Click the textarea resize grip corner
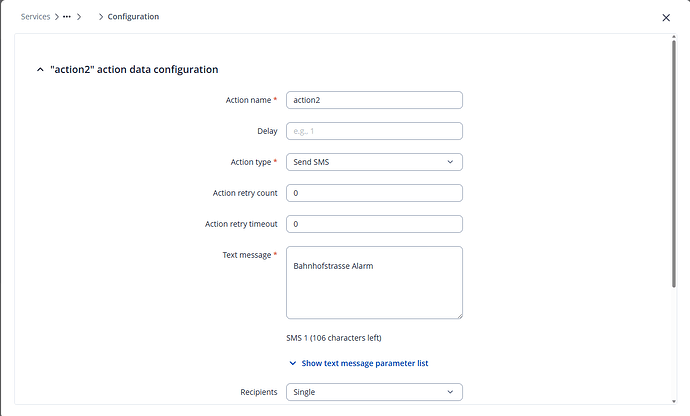690x416 pixels. [459, 316]
